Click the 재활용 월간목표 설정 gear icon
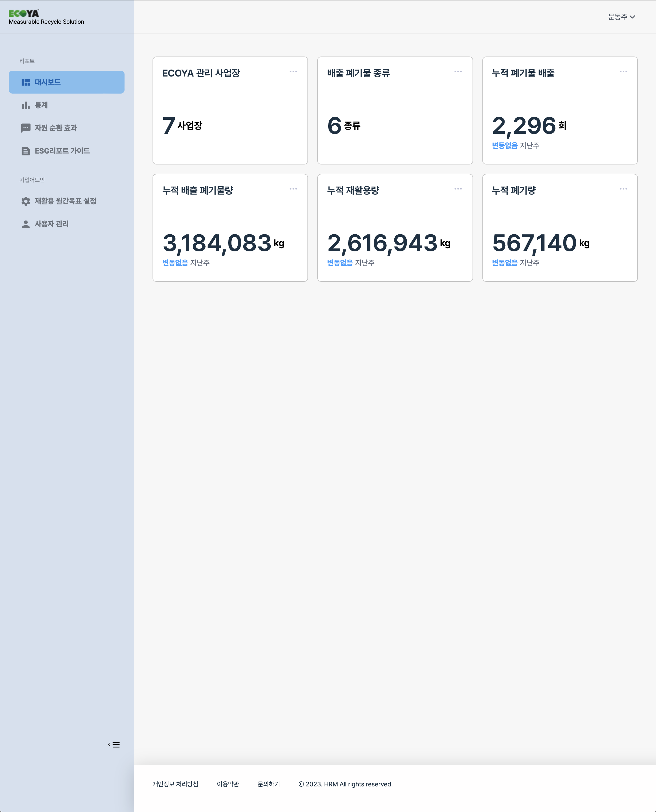 [x=26, y=201]
